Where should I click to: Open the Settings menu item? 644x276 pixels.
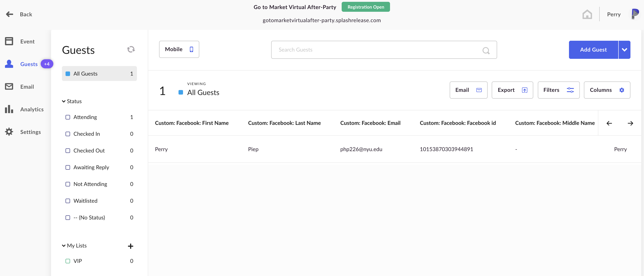point(31,132)
